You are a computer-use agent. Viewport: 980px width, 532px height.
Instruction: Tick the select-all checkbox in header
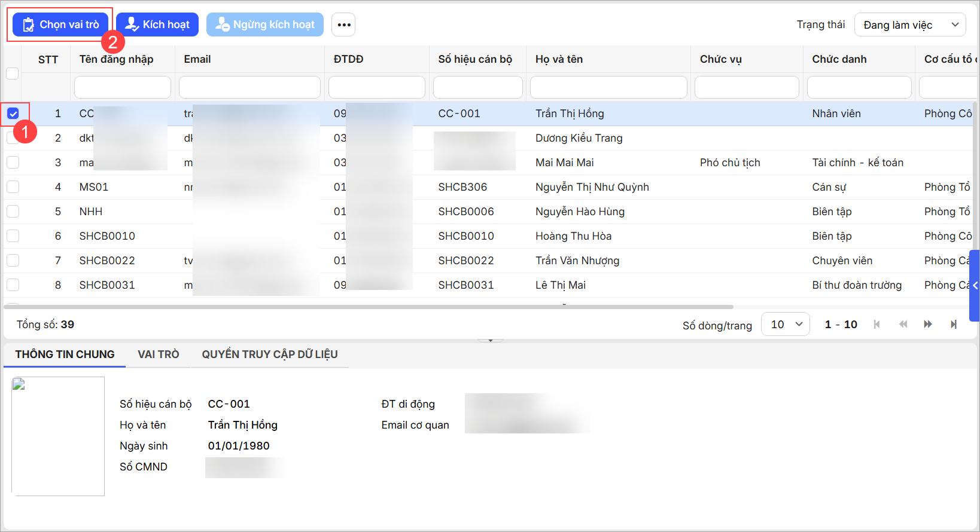pyautogui.click(x=12, y=74)
